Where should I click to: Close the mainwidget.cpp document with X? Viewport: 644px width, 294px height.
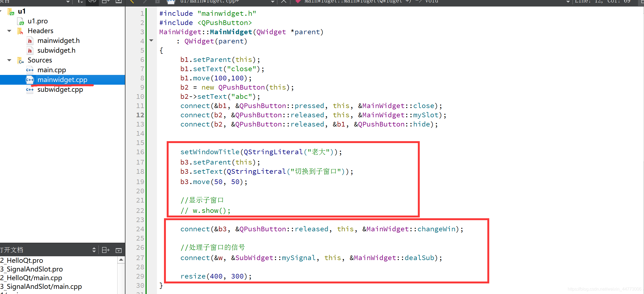click(283, 1)
